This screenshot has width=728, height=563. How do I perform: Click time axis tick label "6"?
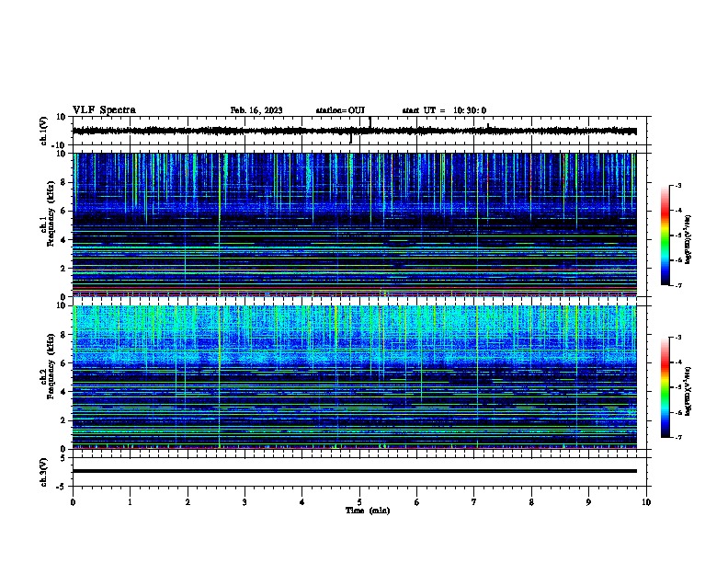tap(417, 502)
